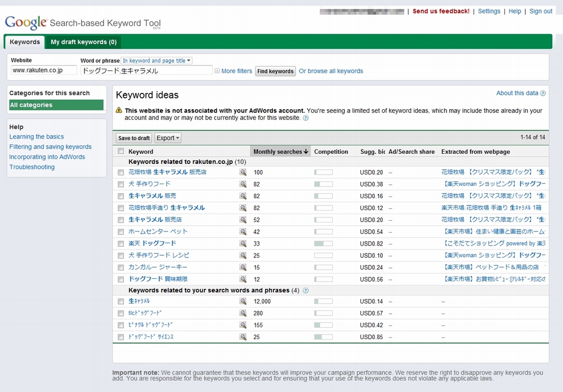Click magnifier icon for 花畑牧場手造り 生キャラメル
563x392 pixels.
(243, 208)
